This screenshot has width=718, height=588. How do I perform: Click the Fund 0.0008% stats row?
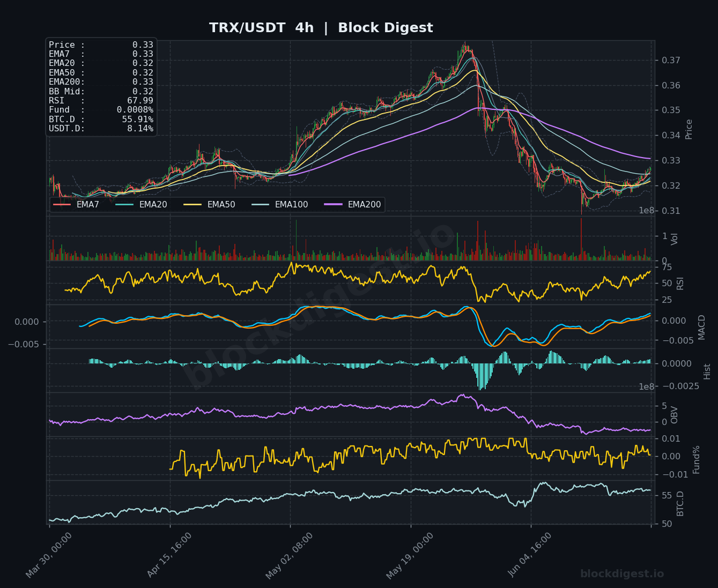click(x=101, y=110)
